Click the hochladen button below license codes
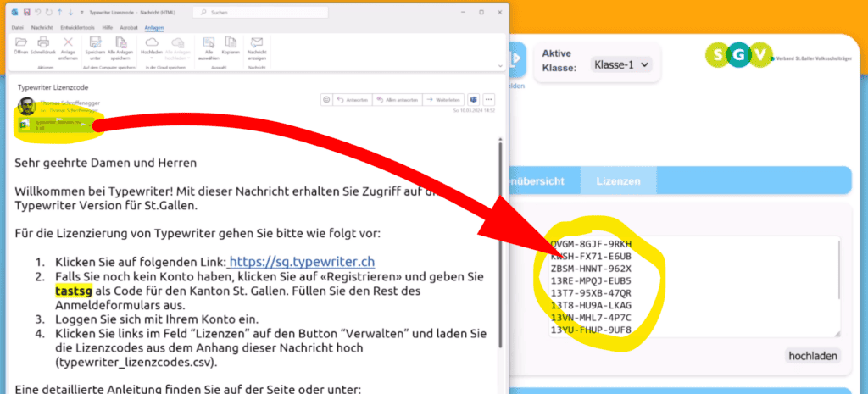The width and height of the screenshot is (868, 394). (x=813, y=356)
